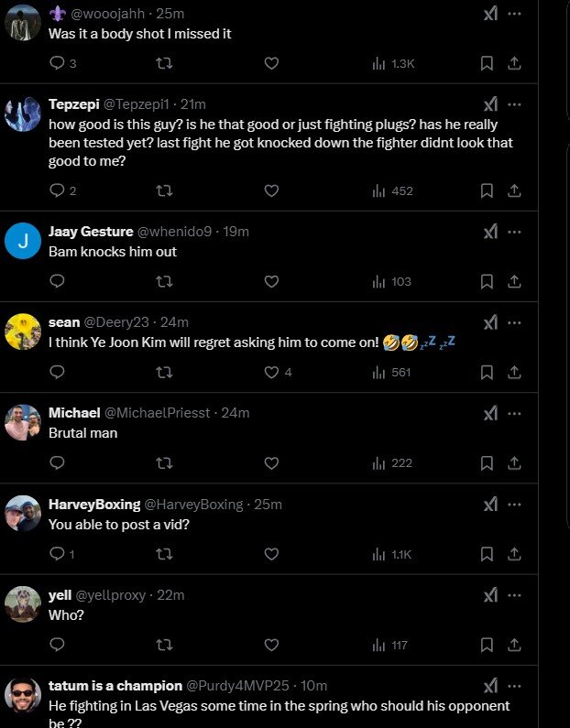Image resolution: width=570 pixels, height=728 pixels.
Task: Share the yell 'Who?' tweet
Action: [x=514, y=645]
